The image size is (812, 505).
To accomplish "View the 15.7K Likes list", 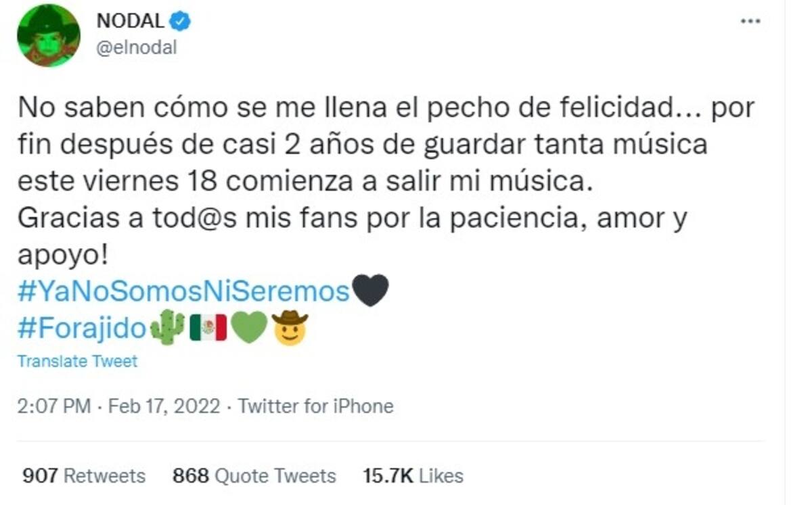I will (413, 476).
